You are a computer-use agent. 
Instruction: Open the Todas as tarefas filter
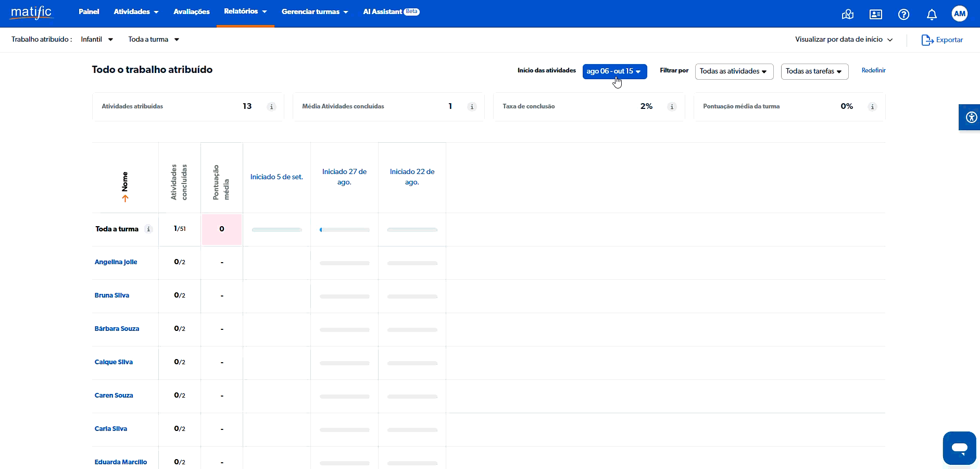[814, 71]
